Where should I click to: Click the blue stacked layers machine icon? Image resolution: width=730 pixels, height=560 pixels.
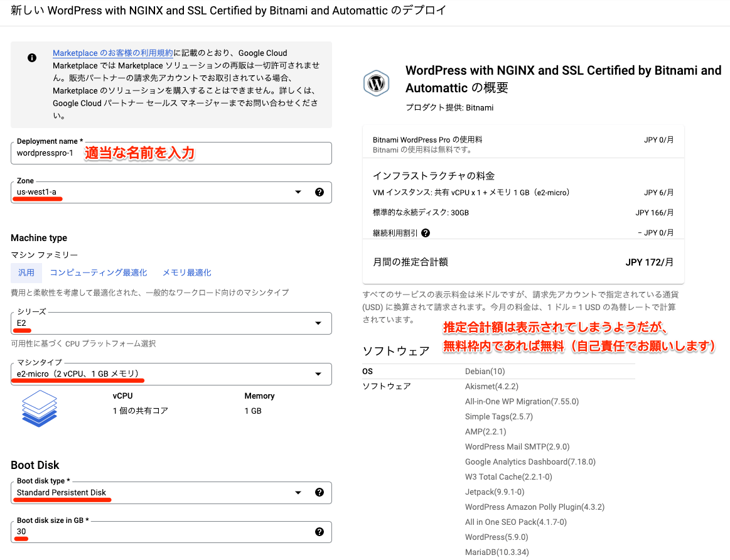pos(40,408)
